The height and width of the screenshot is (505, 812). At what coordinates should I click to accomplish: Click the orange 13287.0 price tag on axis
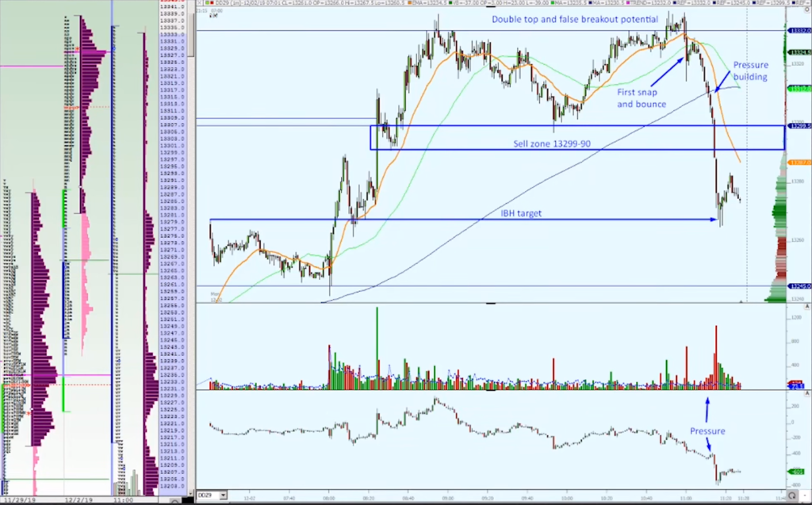click(x=799, y=163)
